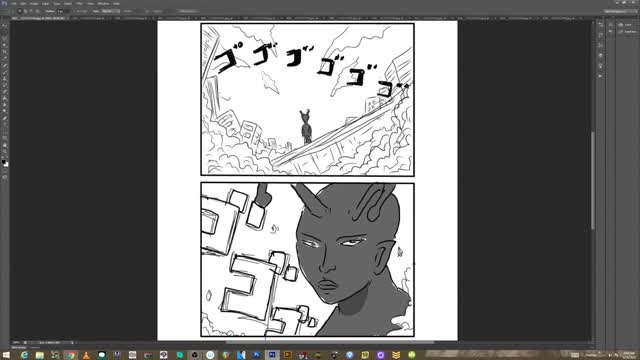This screenshot has height=360, width=640.
Task: Select the Zoom tool in the toolbox
Action: 5,151
